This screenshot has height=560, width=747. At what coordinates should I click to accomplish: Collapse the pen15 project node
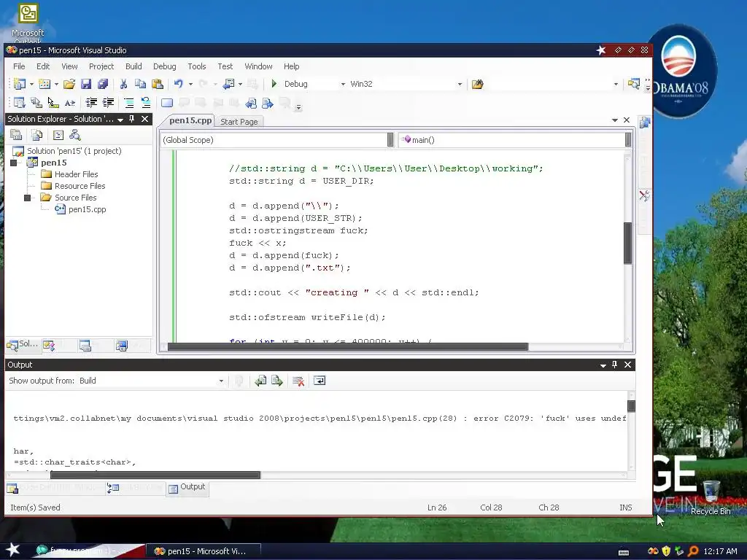(x=13, y=163)
